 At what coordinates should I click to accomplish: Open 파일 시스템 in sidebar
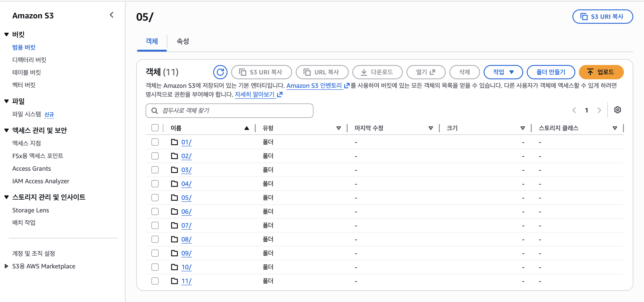pos(26,114)
